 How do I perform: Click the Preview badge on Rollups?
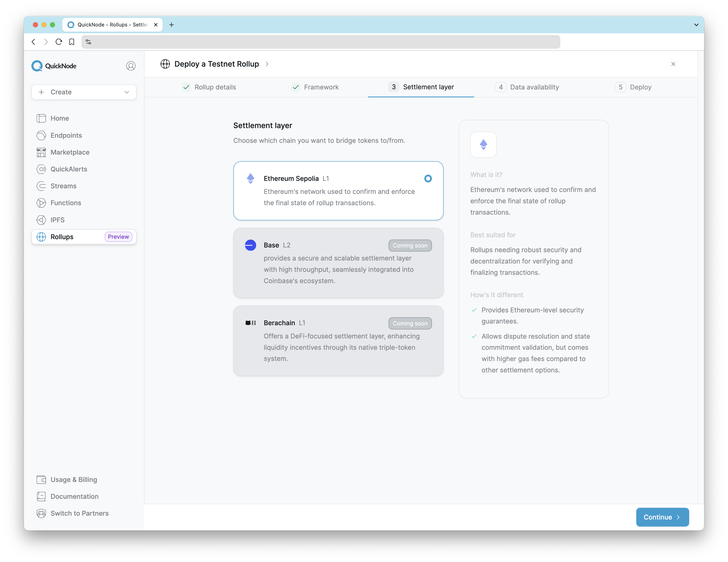tap(118, 237)
